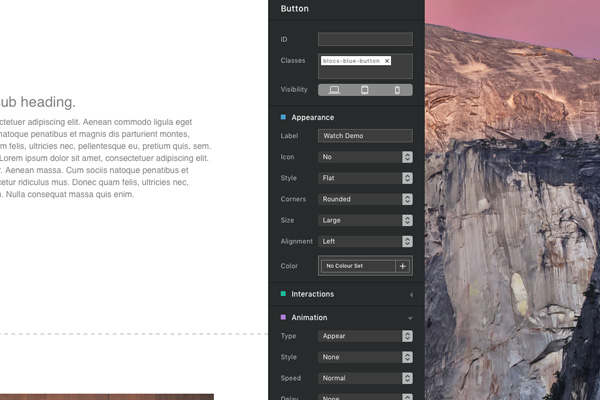Open the Delay dropdown at panel bottom

[x=365, y=397]
